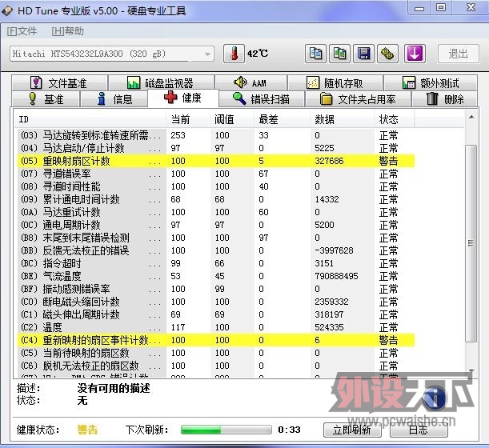Click the refresh countdown progress bar
Screen dimensions: 489x448
point(226,430)
